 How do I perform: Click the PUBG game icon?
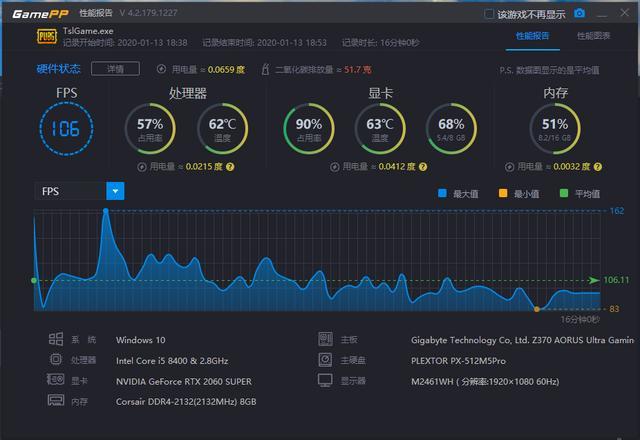47,37
